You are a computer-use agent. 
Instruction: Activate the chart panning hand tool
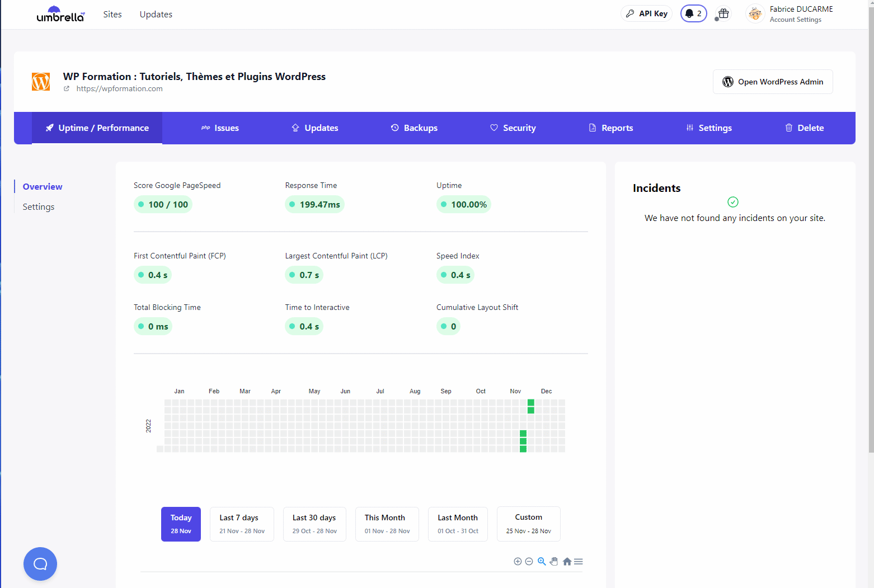click(x=554, y=562)
